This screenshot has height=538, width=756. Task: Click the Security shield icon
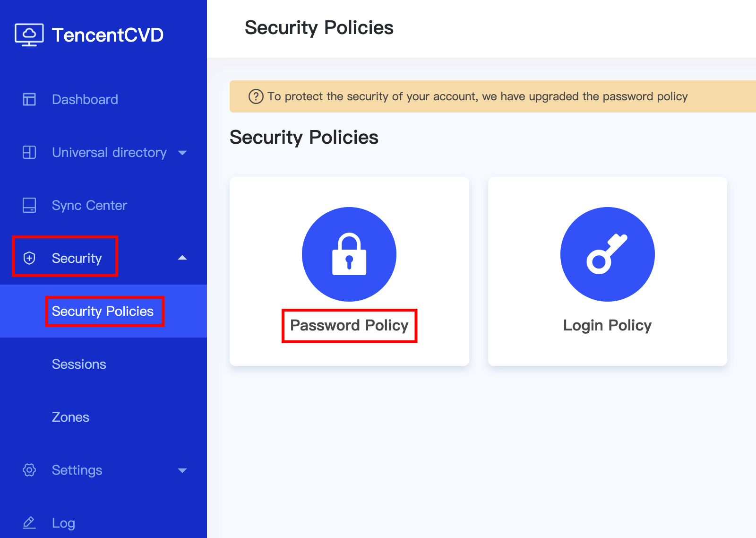tap(29, 258)
